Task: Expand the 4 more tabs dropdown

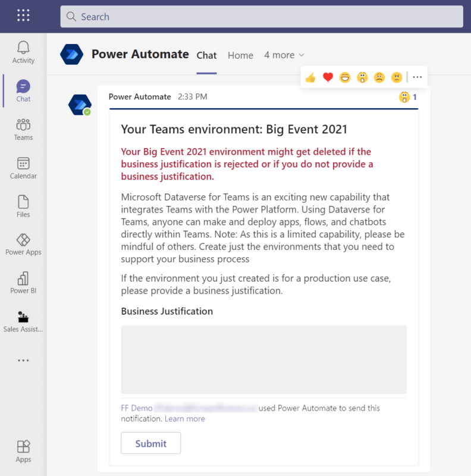Action: (284, 55)
